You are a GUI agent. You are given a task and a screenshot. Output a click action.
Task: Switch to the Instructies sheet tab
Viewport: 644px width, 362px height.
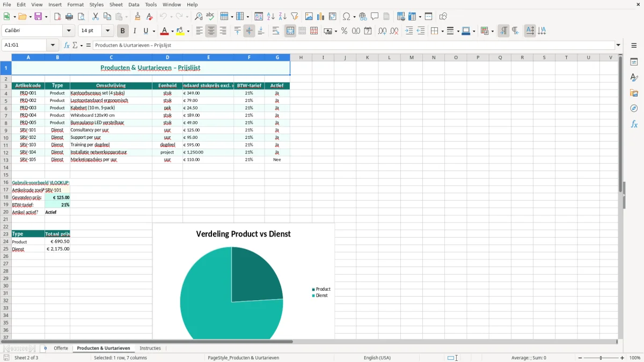click(x=150, y=349)
